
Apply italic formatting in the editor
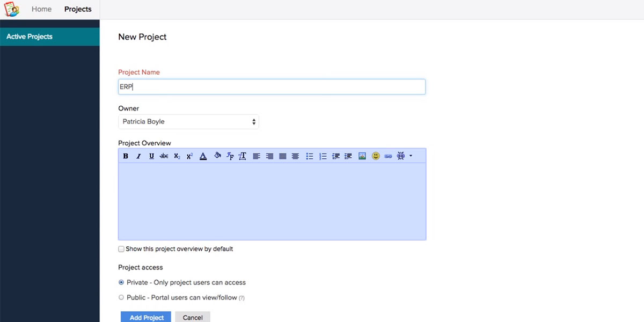click(138, 156)
